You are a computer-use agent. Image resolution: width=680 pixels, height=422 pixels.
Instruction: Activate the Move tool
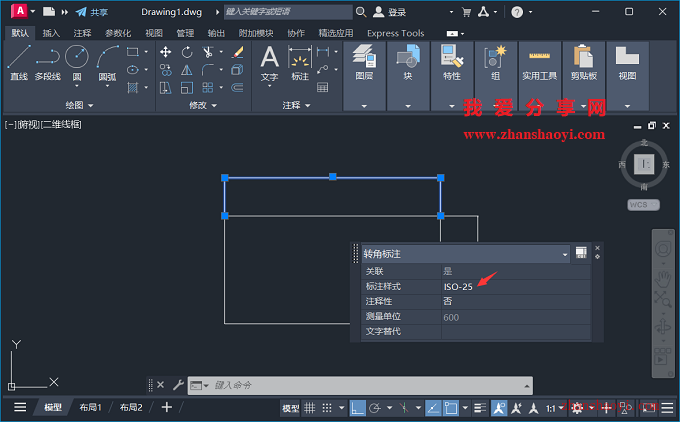coord(165,52)
